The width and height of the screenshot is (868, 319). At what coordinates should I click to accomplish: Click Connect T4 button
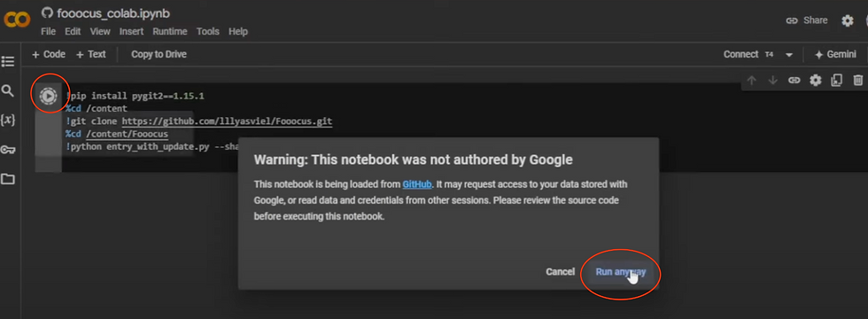point(748,54)
